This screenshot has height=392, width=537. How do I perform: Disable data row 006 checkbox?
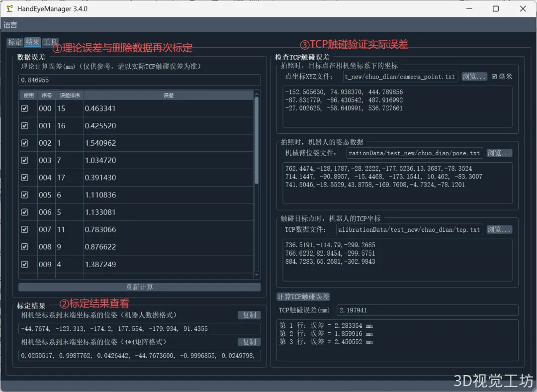click(x=25, y=212)
